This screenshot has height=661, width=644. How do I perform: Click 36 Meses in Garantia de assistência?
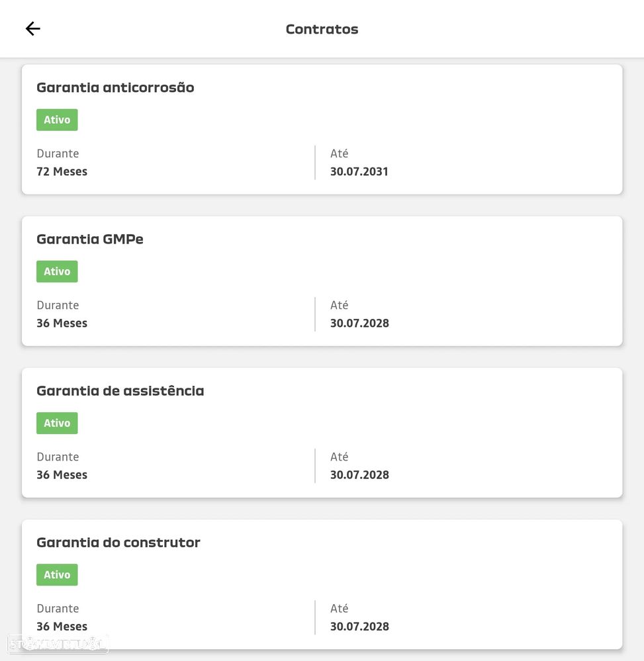tap(62, 474)
